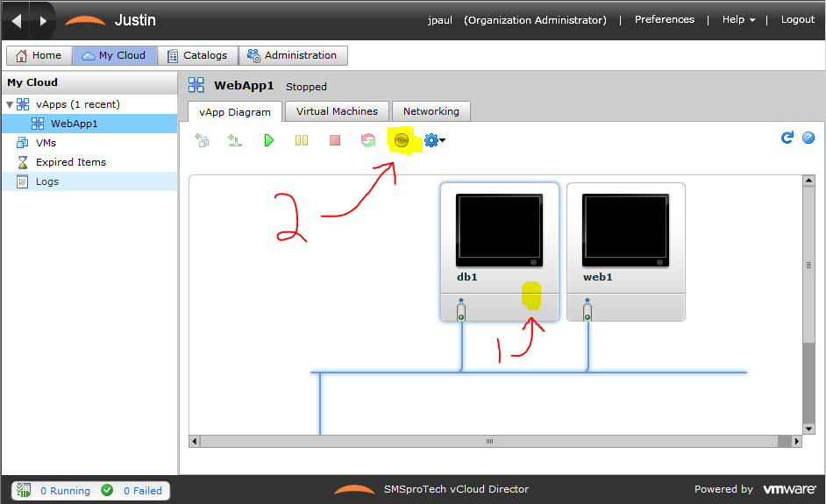Suspend the vApp with the pause icon
The image size is (826, 504).
pyautogui.click(x=302, y=140)
